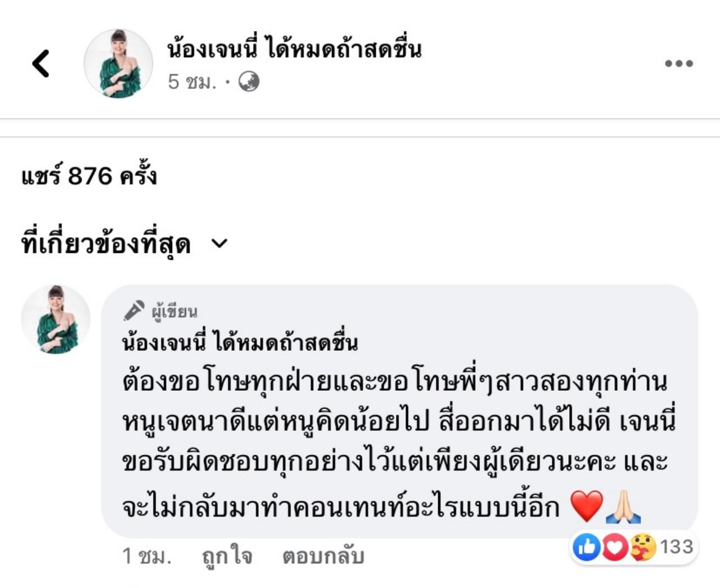The height and width of the screenshot is (588, 720).
Task: Tap the praying hands emoji in comment
Action: (623, 506)
